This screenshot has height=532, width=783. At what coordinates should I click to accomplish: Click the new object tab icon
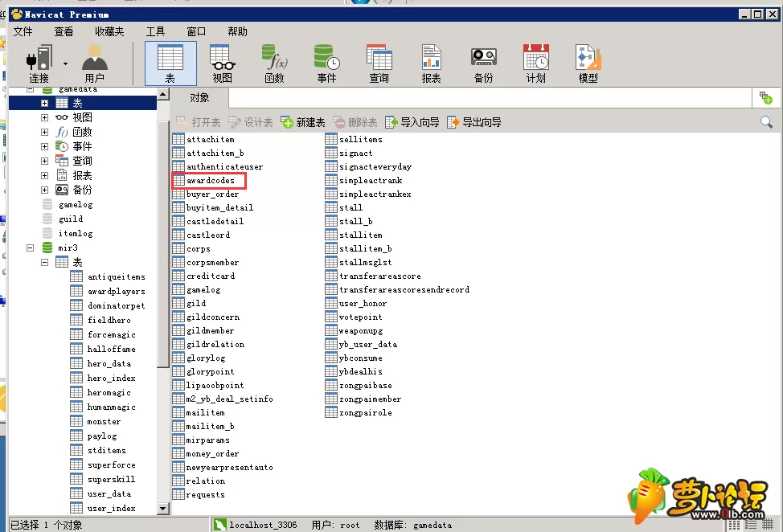(x=765, y=98)
